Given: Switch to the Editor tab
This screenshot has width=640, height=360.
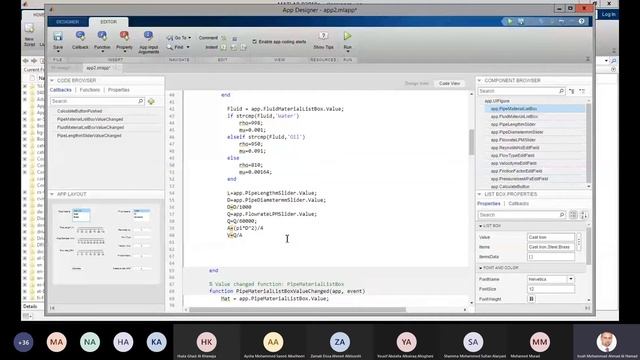Looking at the screenshot, I should coord(109,22).
